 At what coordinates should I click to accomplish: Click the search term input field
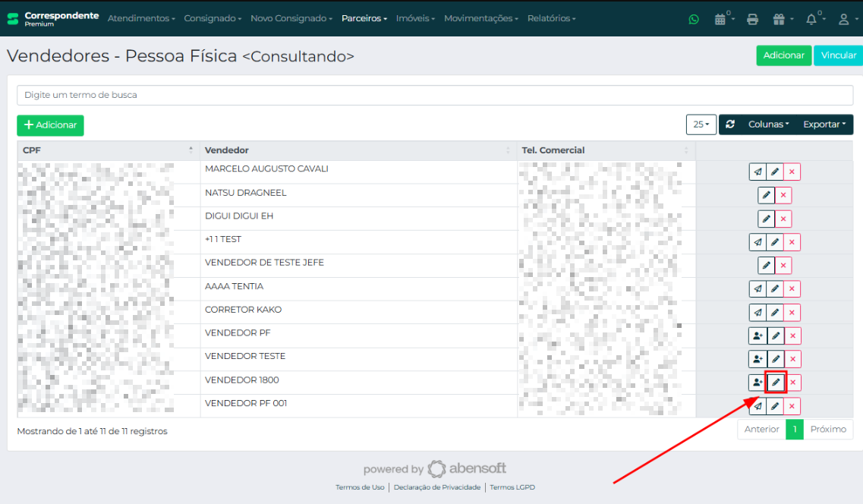tap(434, 96)
